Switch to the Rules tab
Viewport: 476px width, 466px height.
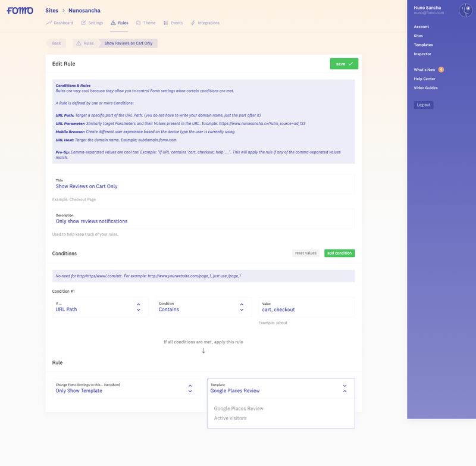click(120, 23)
